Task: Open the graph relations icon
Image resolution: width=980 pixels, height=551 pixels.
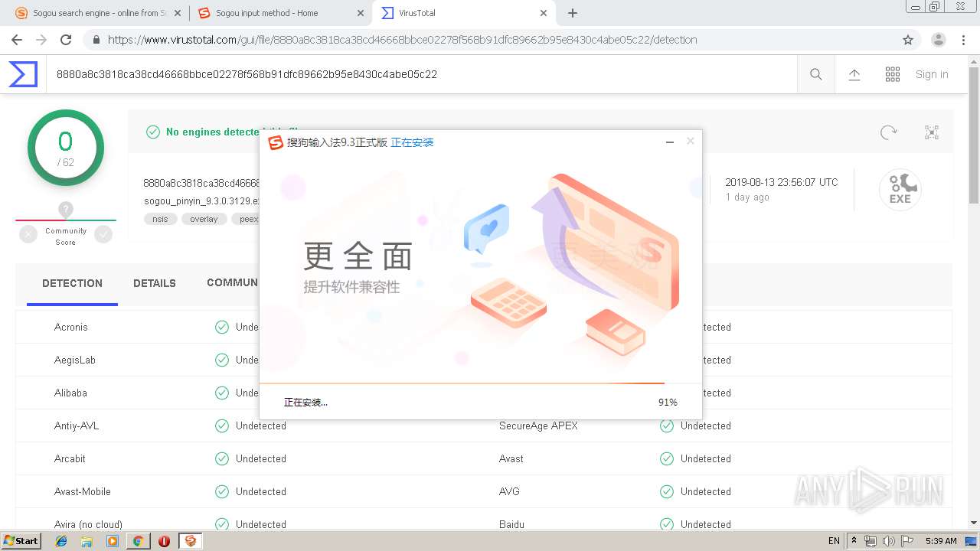Action: click(932, 132)
